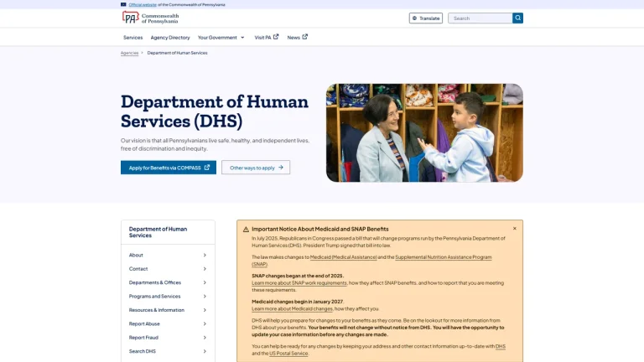Click the external icon on Apply for Benefits via COMPASS
Viewport: 644px width, 362px height.
click(x=207, y=168)
